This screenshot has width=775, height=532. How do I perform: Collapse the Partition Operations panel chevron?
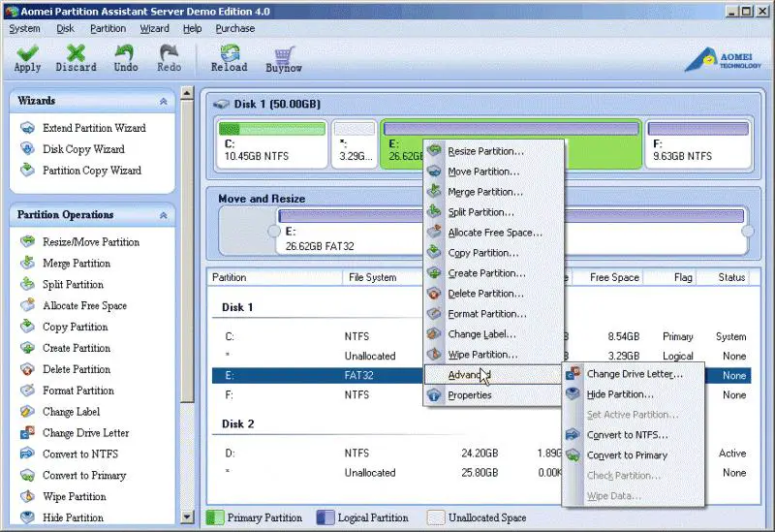coord(164,215)
